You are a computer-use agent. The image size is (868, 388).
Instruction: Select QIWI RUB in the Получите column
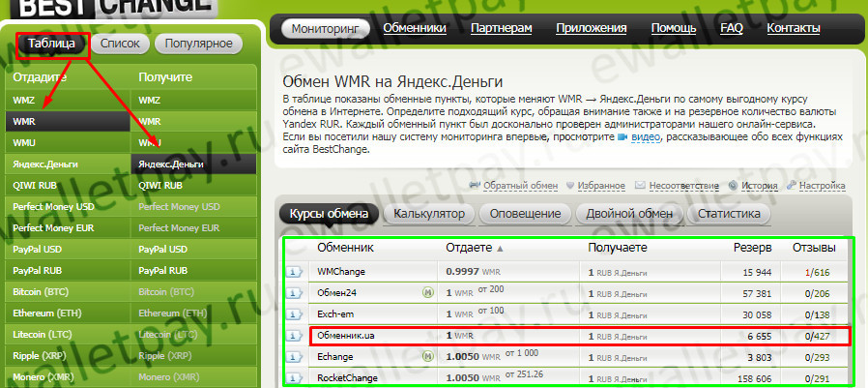click(193, 185)
